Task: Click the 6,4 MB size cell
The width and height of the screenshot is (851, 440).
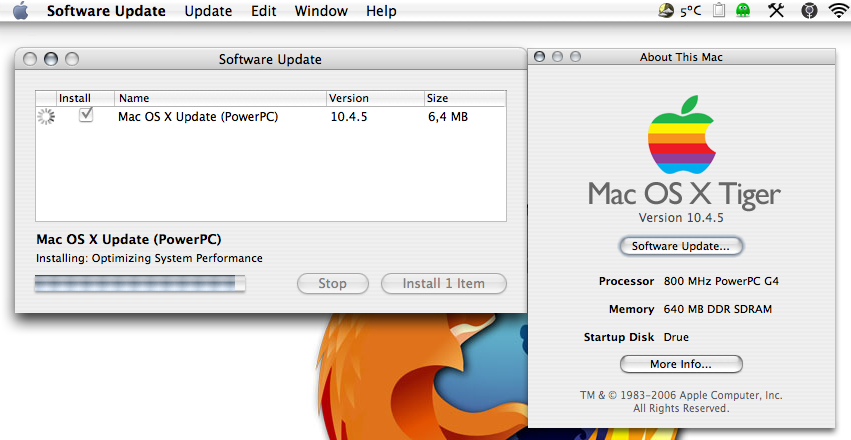Action: coord(448,117)
